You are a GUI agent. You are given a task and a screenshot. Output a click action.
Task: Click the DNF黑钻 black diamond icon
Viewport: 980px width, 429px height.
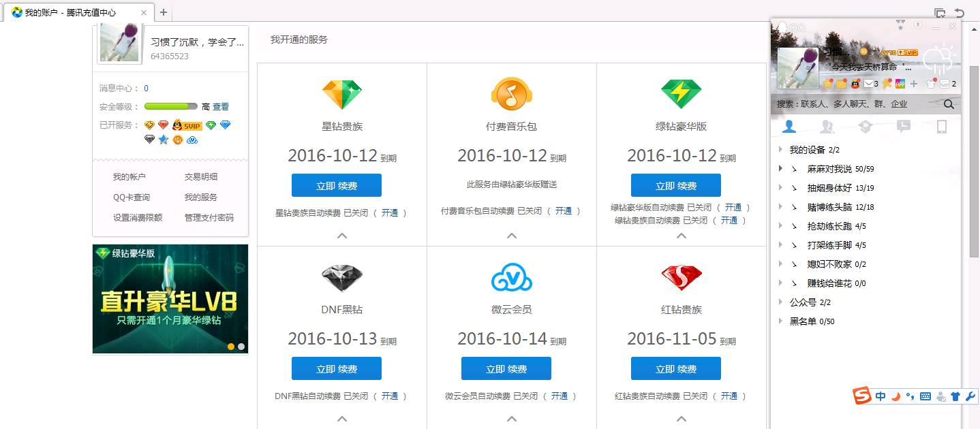coord(342,278)
